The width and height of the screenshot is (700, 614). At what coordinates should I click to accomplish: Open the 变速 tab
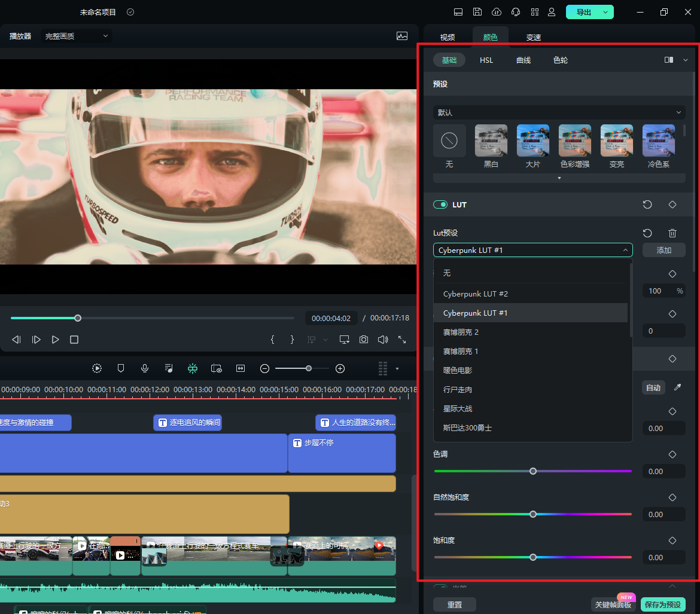coord(534,37)
